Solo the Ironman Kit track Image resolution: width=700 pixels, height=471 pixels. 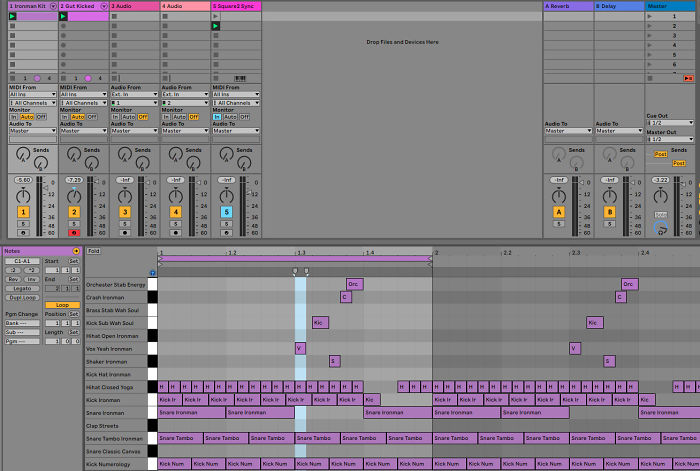click(23, 224)
